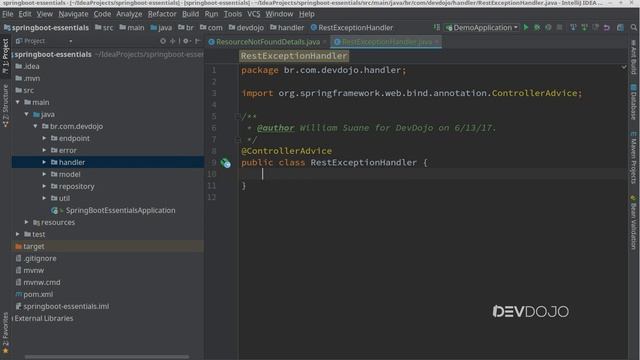This screenshot has width=640, height=360.
Task: Click the VCS Commit Changes icon
Action: pos(584,27)
